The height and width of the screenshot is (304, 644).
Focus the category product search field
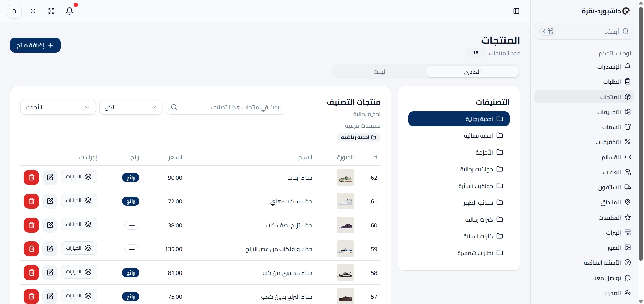point(226,107)
